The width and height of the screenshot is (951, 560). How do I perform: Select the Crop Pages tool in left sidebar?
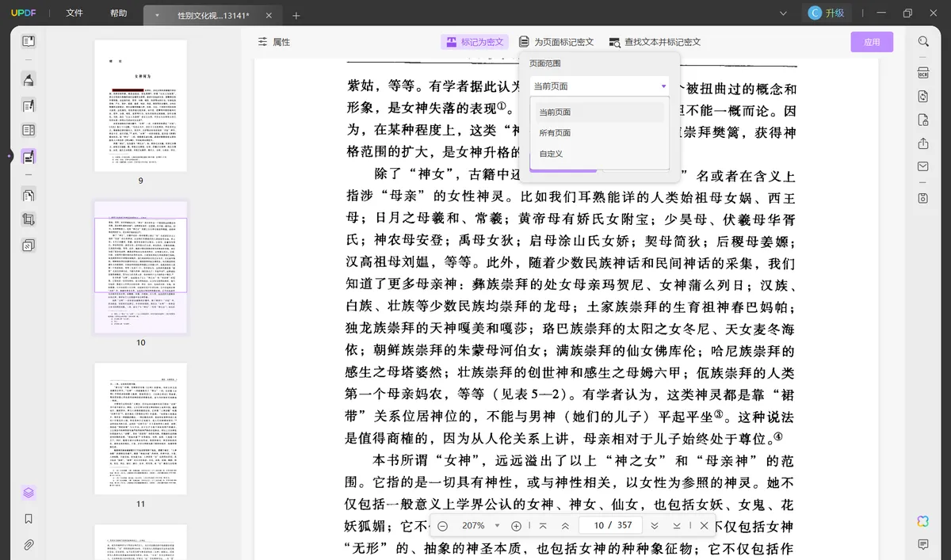click(x=29, y=220)
